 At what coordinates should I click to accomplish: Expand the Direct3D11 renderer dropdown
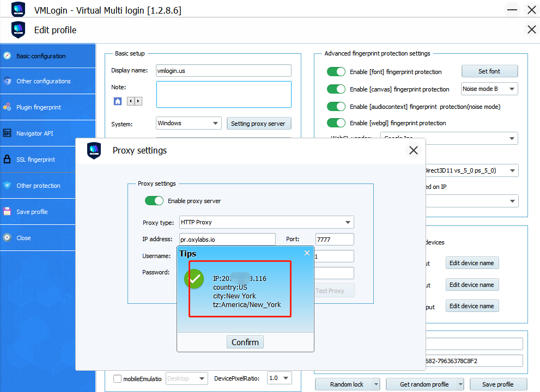512,170
